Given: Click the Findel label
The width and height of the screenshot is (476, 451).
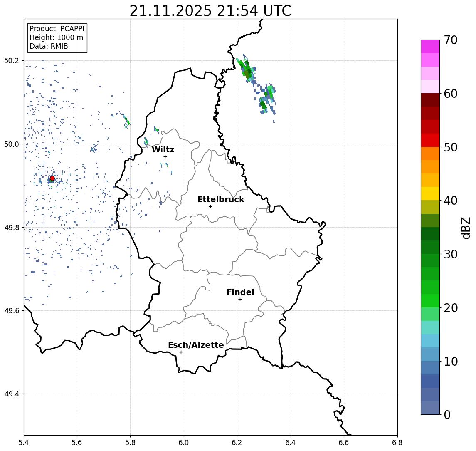Looking at the screenshot, I should (x=240, y=292).
